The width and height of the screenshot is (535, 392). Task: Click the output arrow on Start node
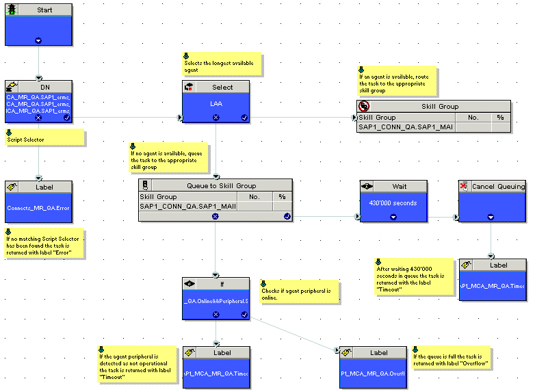[x=38, y=40]
